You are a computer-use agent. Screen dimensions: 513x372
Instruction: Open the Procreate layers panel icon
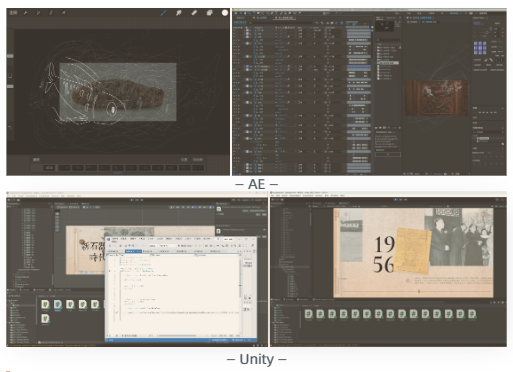coord(209,13)
